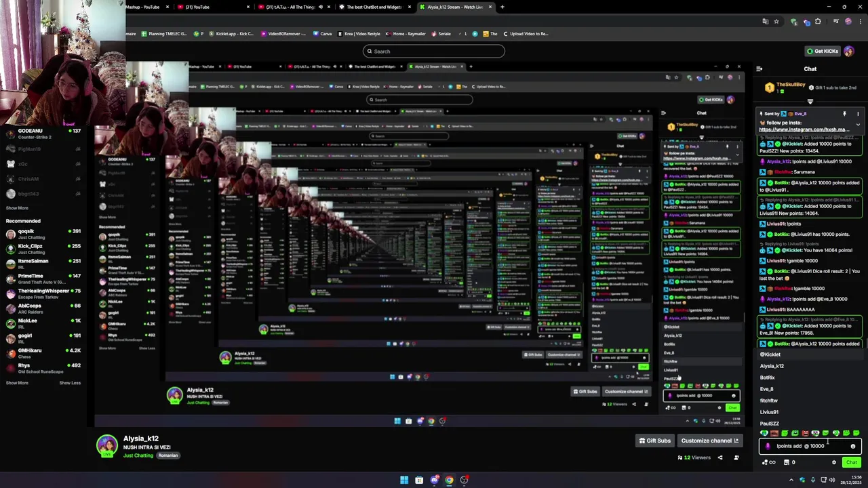
Task: Switch to the (31) YouTube browser tab
Action: [x=213, y=7]
